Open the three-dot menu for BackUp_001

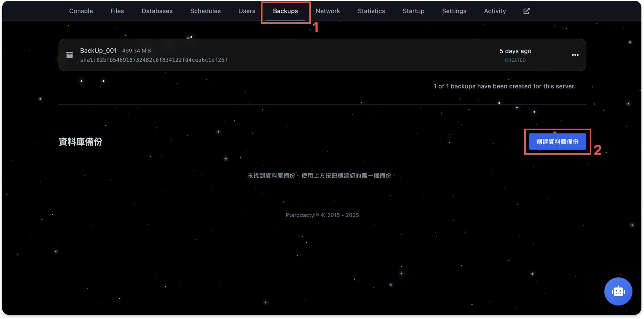click(575, 55)
